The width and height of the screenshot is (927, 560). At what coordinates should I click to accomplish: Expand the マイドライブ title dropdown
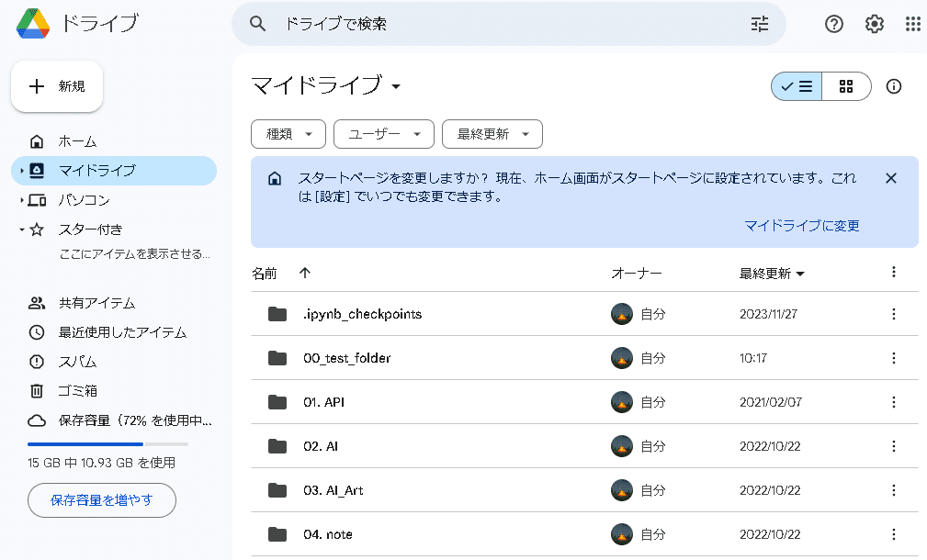[x=395, y=84]
